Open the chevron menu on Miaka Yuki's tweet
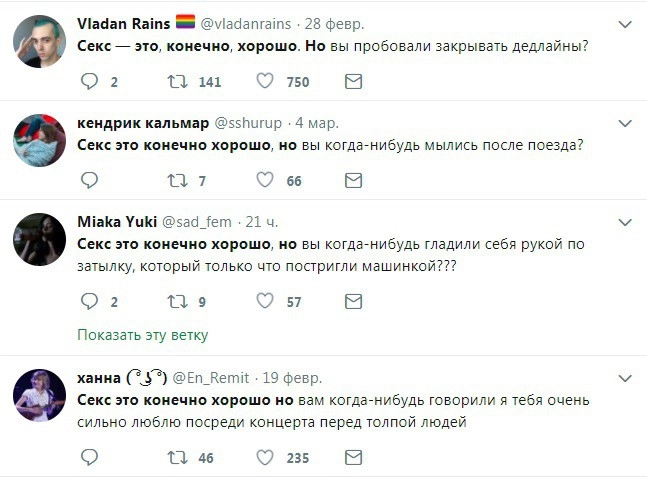This screenshot has width=647, height=477. coord(625,221)
